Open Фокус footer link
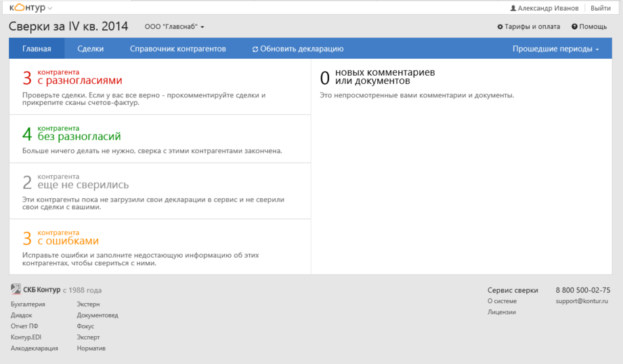The height and width of the screenshot is (364, 623). 85,326
